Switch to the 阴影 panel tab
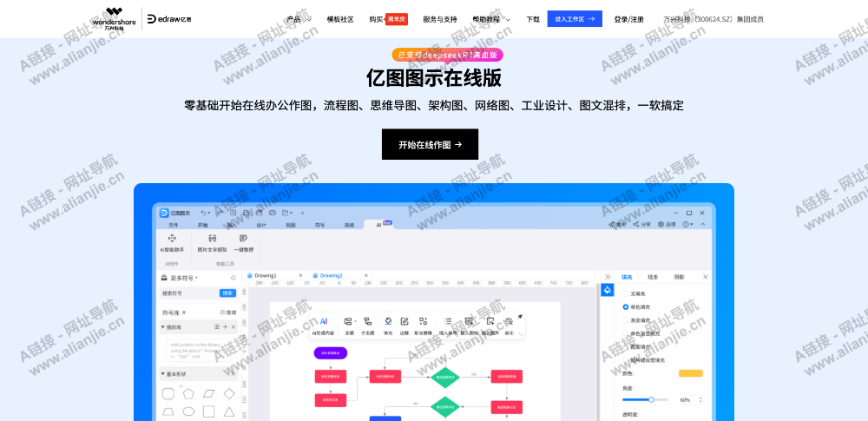 tap(679, 276)
